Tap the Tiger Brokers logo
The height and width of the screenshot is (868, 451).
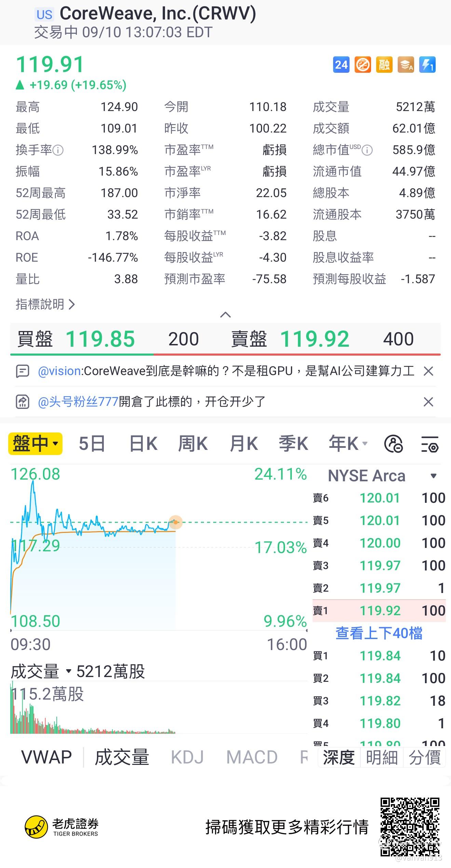[61, 827]
